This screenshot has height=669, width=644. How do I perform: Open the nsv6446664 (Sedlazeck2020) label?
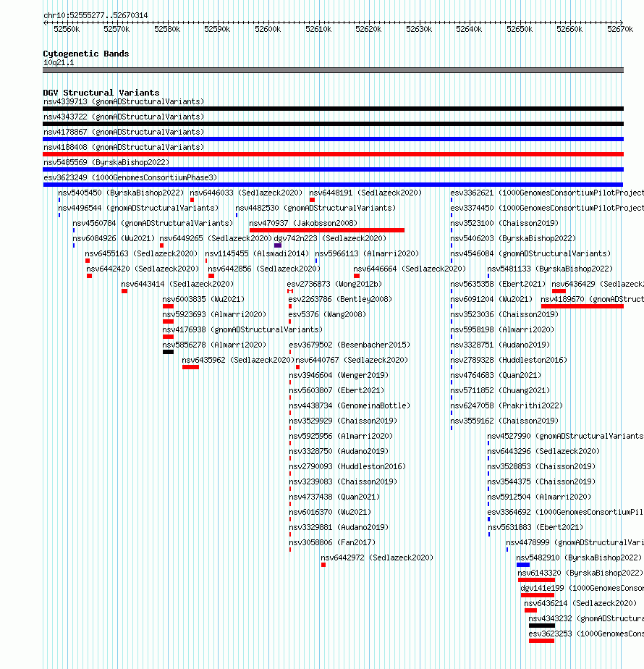[410, 269]
